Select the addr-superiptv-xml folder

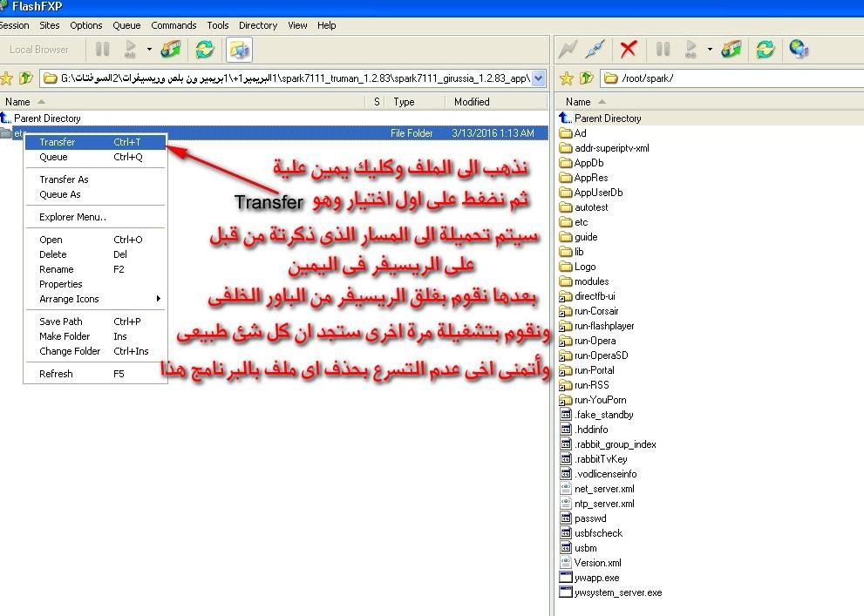612,148
